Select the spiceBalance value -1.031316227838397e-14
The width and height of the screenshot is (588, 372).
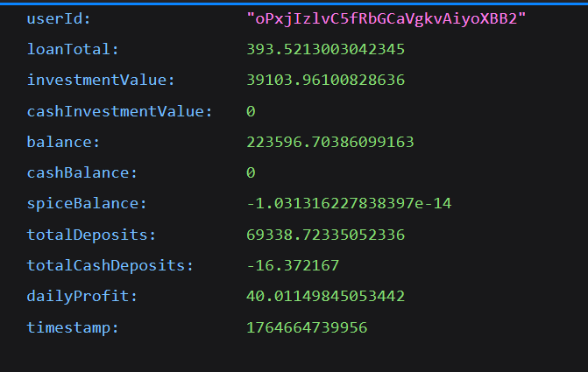[x=351, y=204]
